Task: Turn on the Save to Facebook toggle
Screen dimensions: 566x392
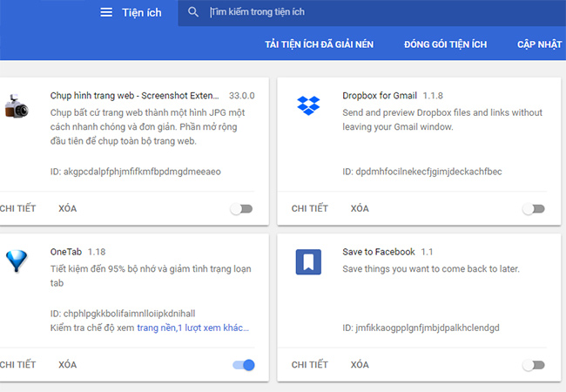Action: pos(533,365)
